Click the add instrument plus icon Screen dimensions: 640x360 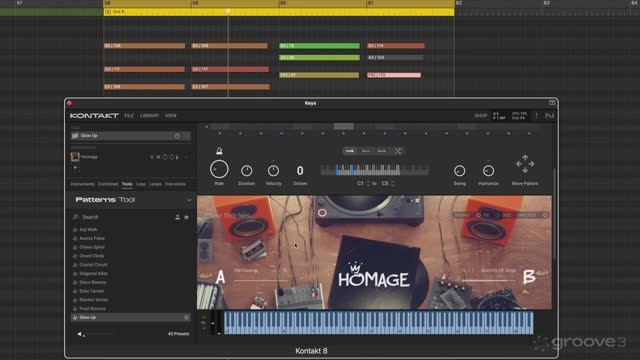click(75, 168)
